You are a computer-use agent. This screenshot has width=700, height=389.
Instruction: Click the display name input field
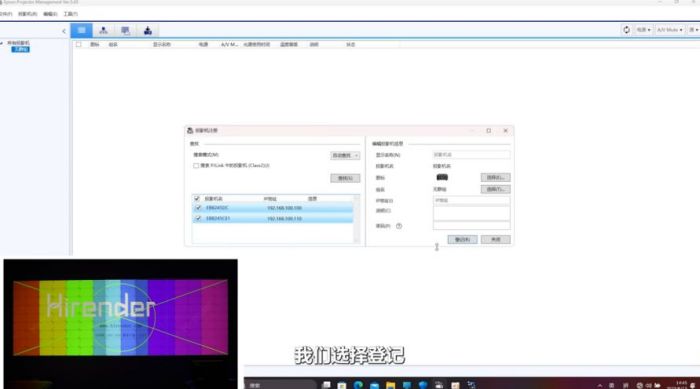coord(471,155)
